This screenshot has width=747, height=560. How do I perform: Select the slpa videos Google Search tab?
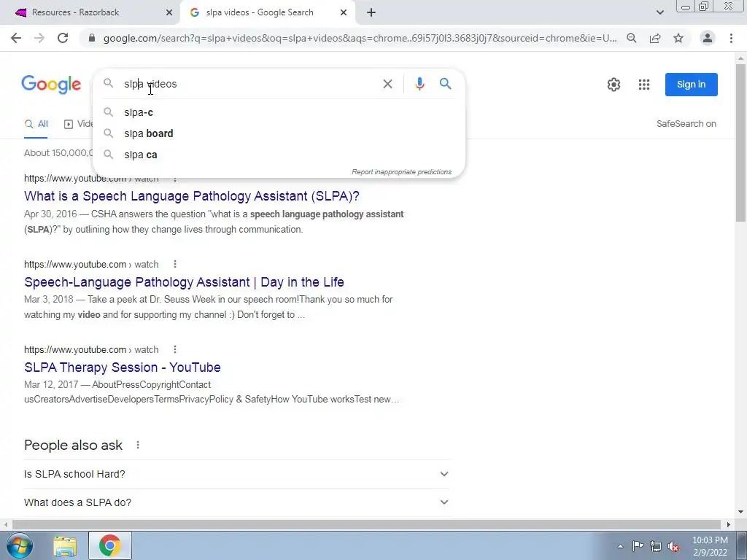[x=268, y=13]
